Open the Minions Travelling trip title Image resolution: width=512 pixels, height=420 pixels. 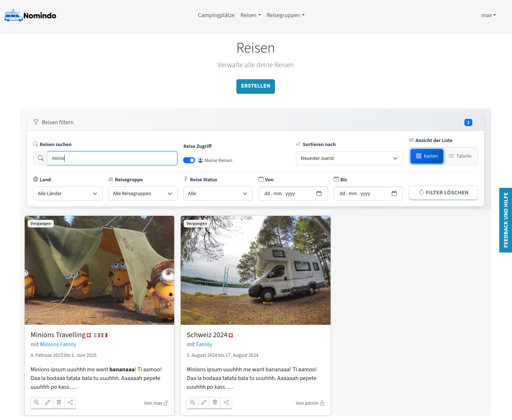(58, 335)
